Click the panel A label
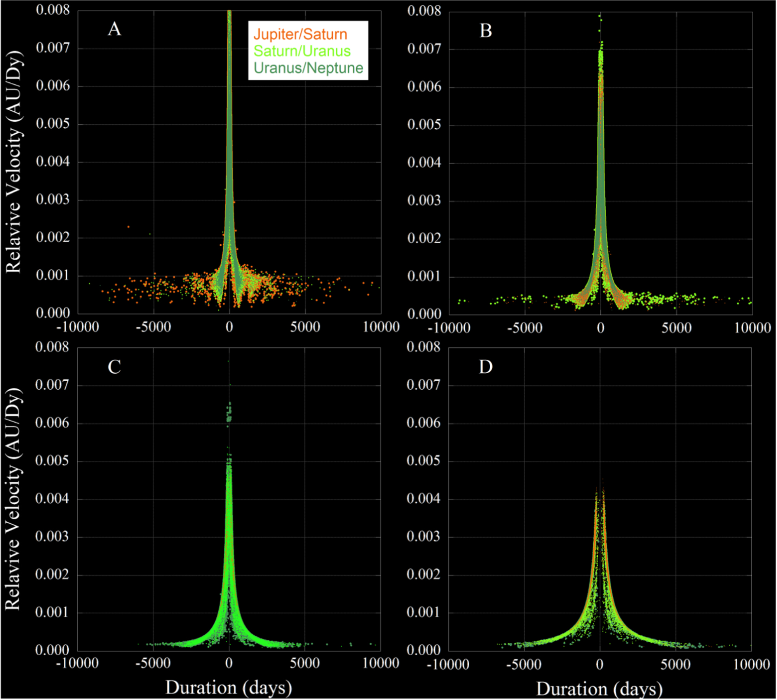 [x=114, y=29]
